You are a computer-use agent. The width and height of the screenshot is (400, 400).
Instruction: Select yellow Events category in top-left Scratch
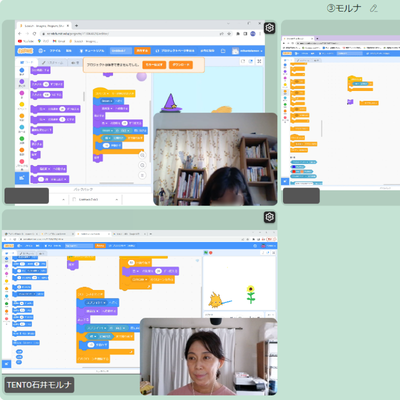point(22,106)
